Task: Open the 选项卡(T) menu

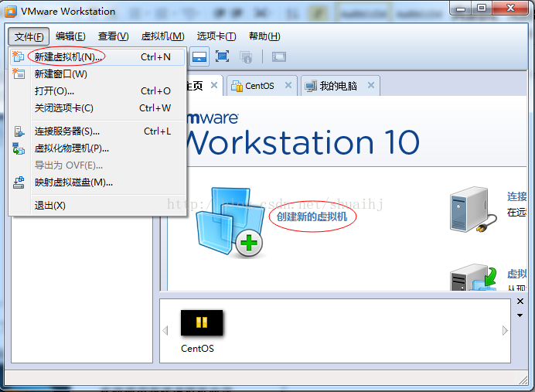Action: (x=216, y=36)
